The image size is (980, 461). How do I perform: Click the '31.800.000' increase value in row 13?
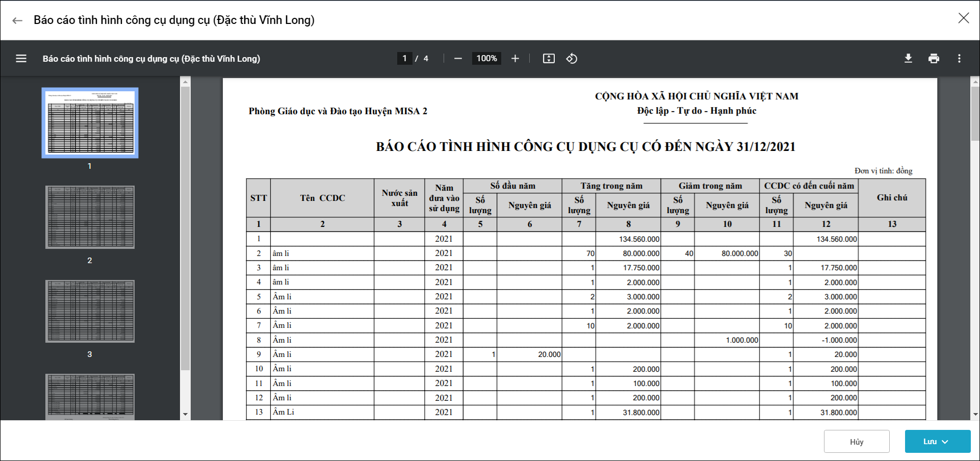[641, 413]
